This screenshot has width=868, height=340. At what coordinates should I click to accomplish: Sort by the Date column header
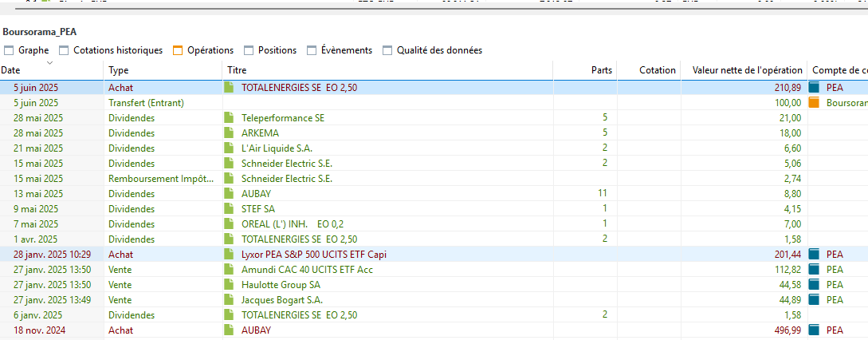pos(52,70)
